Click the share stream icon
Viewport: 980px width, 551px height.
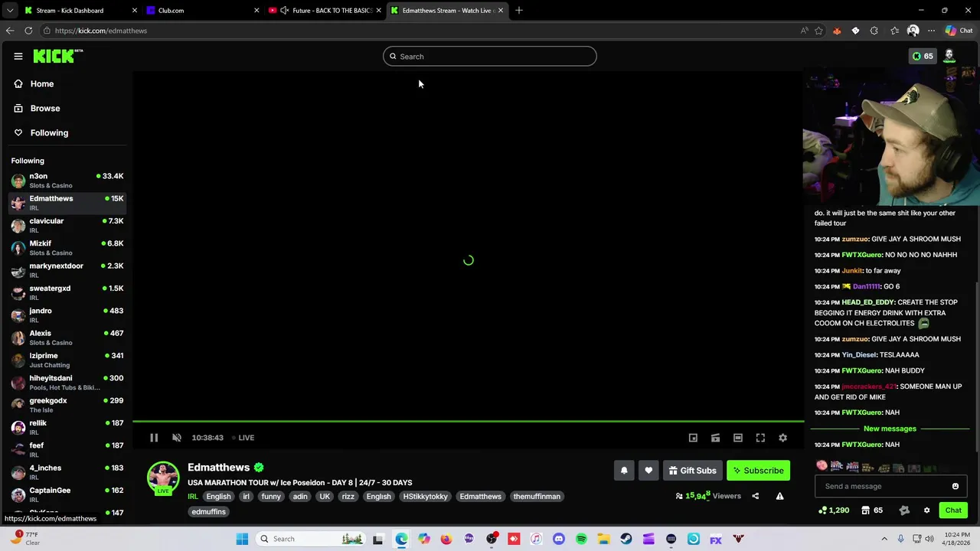(x=755, y=496)
